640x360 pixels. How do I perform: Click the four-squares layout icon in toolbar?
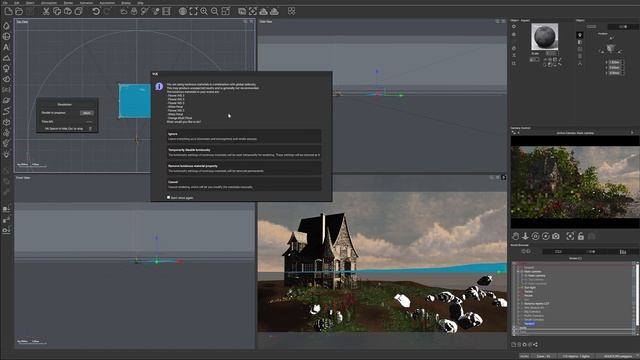coord(291,11)
